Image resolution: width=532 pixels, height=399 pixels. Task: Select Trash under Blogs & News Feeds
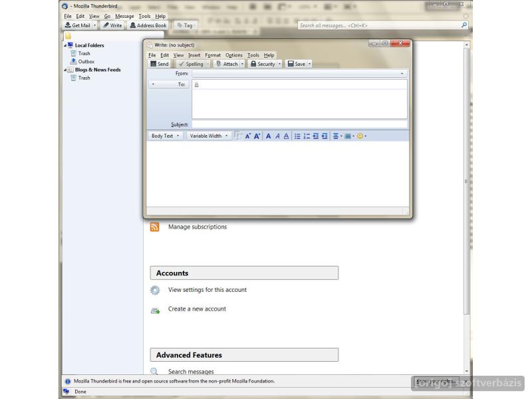coord(84,78)
